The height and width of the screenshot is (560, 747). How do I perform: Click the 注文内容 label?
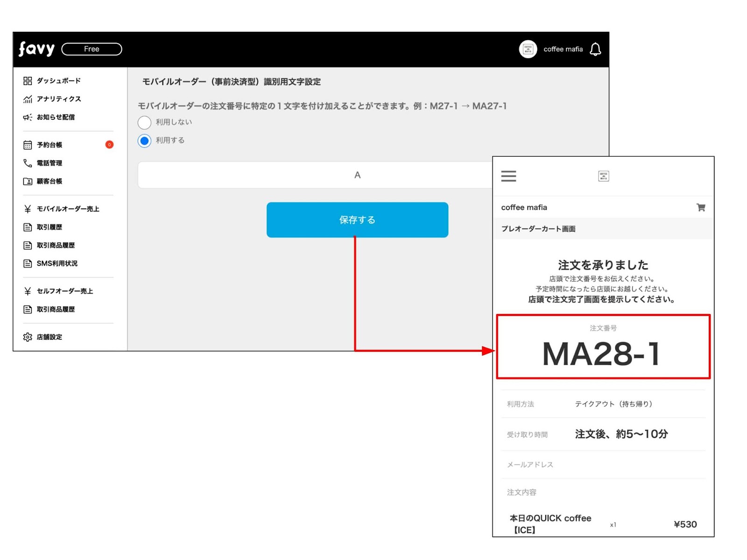point(521,492)
